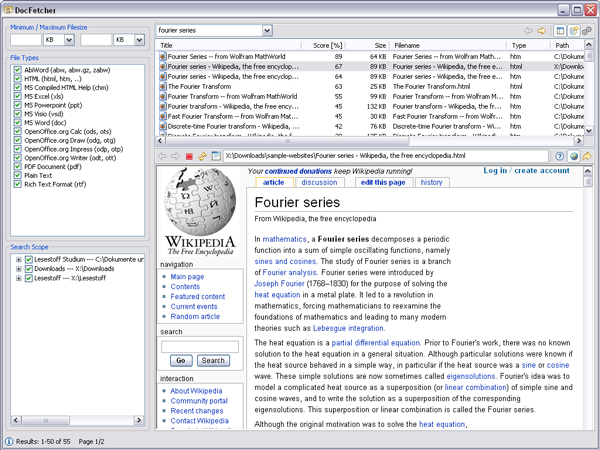Screen dimensions: 600x450
Task: Follow the 'Joseph Fourier' link
Action: coord(279,284)
